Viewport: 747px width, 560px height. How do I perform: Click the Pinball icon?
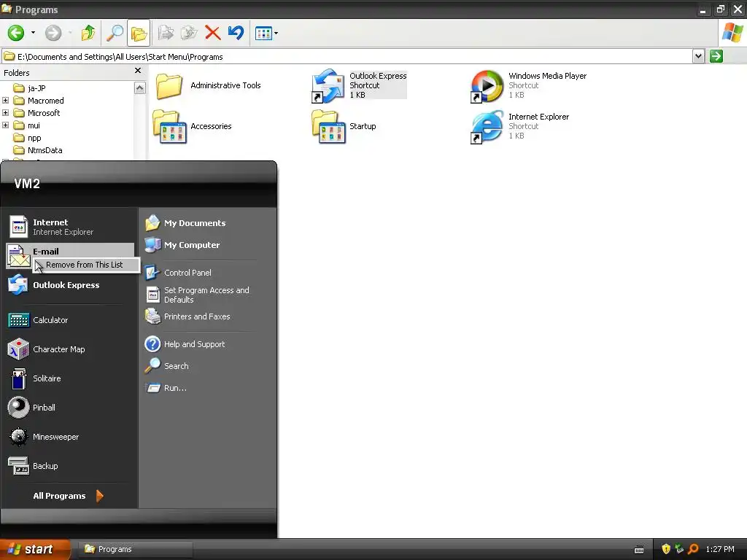pos(18,408)
